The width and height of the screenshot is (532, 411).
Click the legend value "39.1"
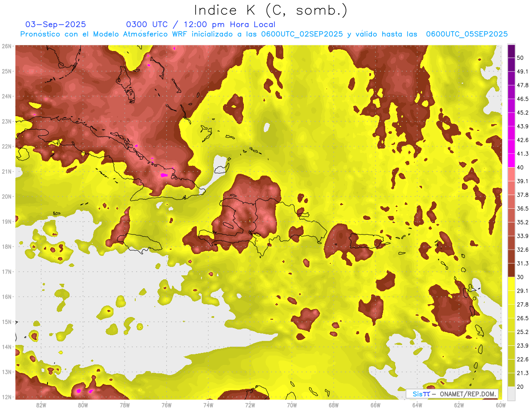click(523, 181)
